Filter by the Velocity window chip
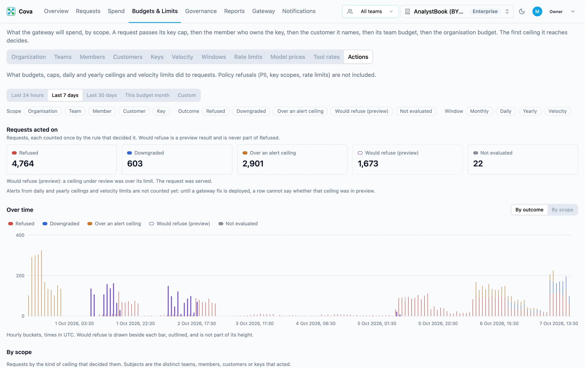This screenshot has width=588, height=368. [x=557, y=111]
